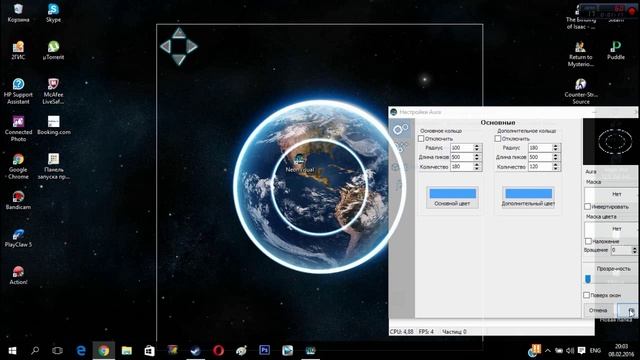Click the FPS: 4 status bar text

[426, 332]
